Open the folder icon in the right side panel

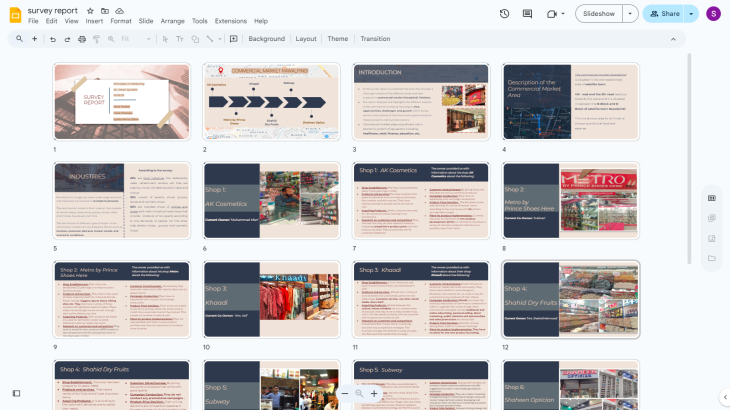712,258
